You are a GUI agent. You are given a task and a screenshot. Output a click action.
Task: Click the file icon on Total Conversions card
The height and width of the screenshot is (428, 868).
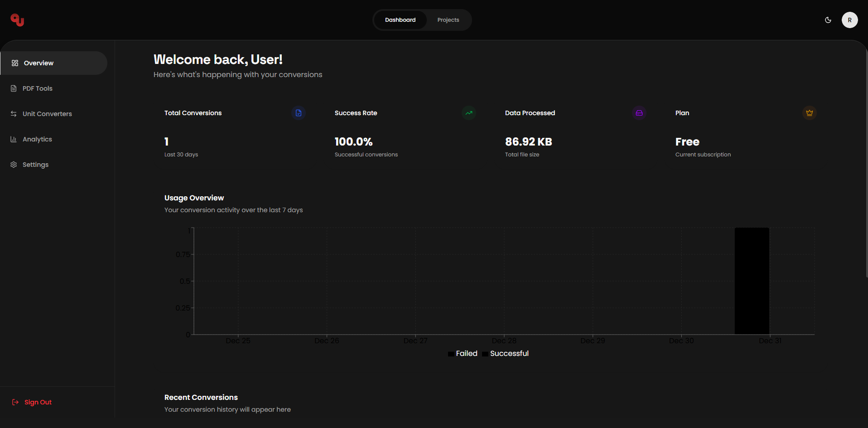(298, 113)
